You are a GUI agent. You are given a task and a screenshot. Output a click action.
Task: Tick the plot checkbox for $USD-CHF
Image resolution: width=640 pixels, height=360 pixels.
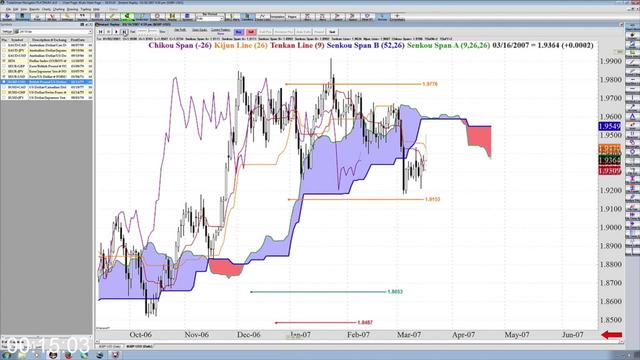click(x=4, y=92)
